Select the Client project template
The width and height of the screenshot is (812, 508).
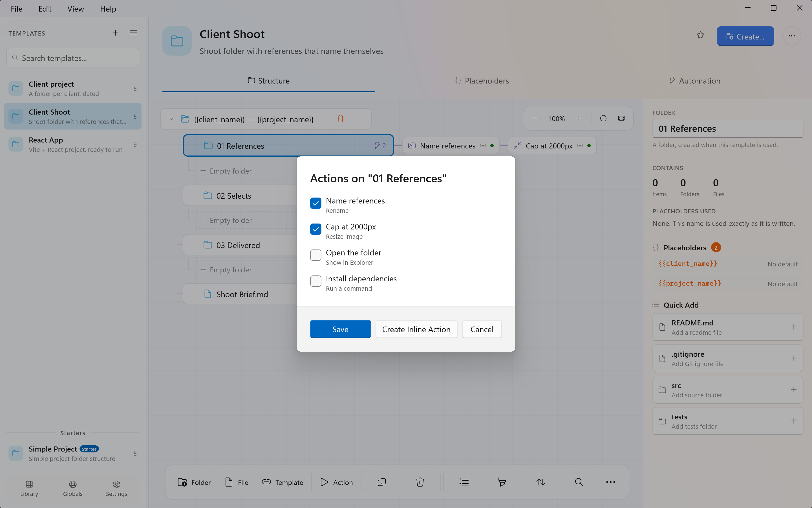(72, 88)
